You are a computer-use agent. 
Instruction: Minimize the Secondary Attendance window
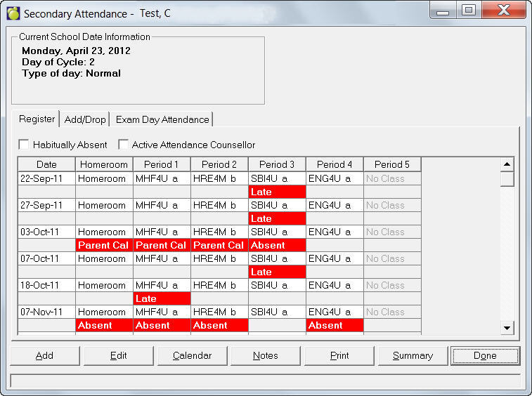pyautogui.click(x=443, y=11)
